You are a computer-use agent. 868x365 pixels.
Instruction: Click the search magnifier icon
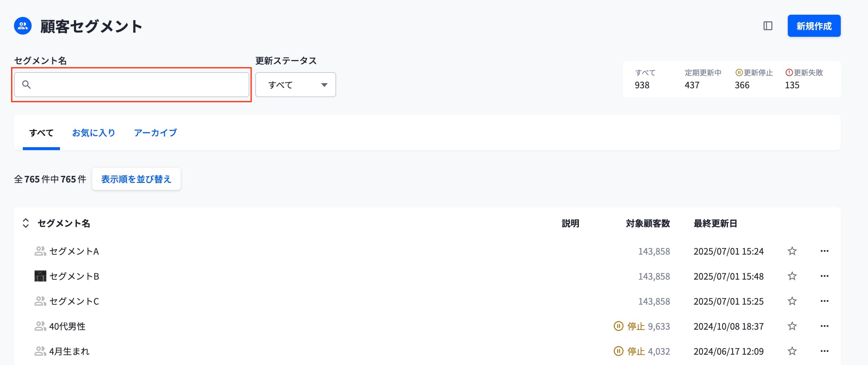coord(26,85)
